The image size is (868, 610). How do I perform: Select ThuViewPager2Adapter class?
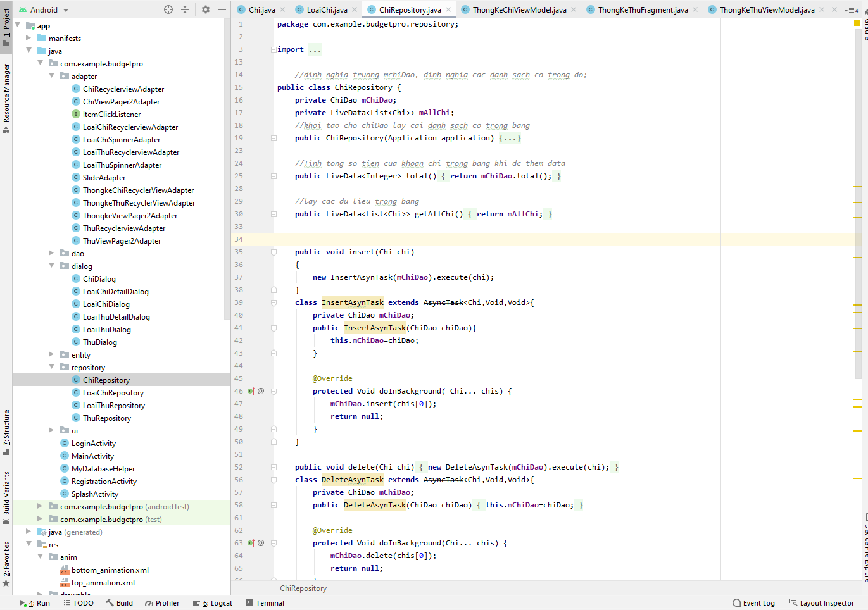[x=122, y=241]
